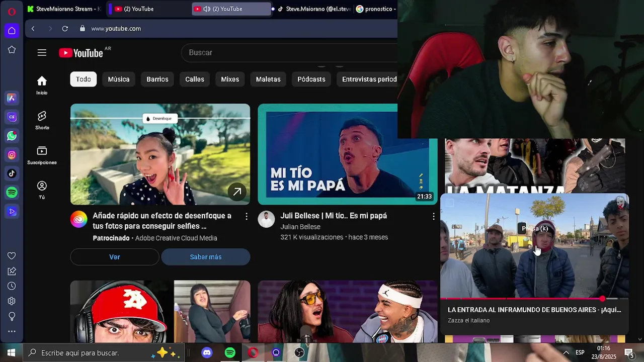
Task: Select the Mixes filter chip
Action: [230, 79]
